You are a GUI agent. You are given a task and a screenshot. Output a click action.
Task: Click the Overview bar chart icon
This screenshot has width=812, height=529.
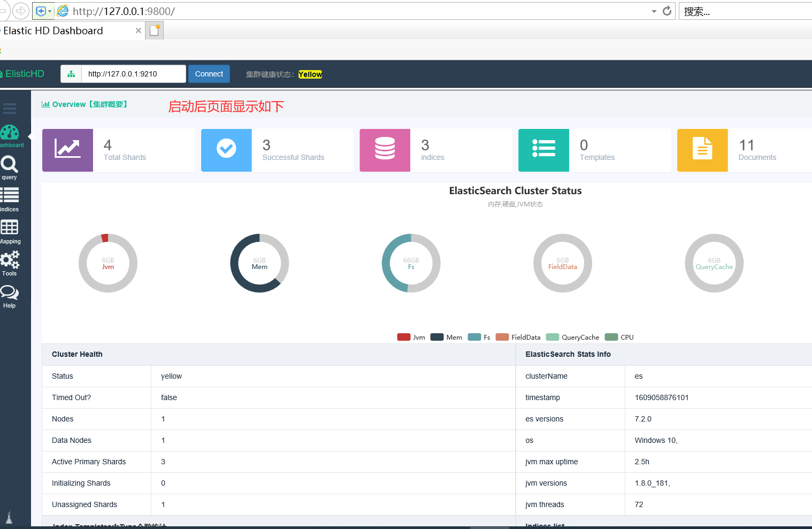tap(45, 104)
